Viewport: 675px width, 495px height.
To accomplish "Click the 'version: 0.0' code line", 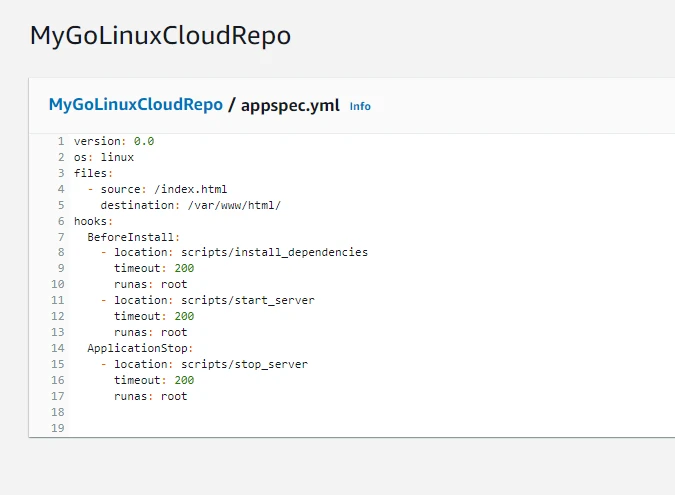I will click(x=113, y=141).
